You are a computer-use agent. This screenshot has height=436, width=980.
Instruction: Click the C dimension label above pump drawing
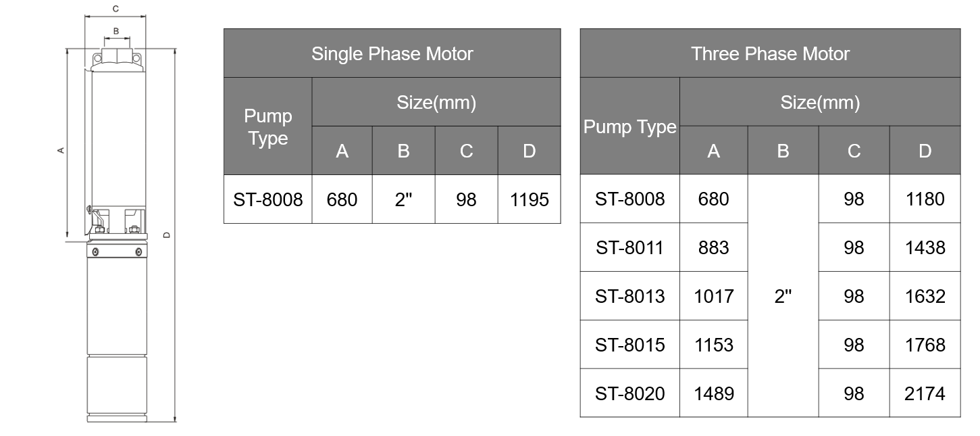pyautogui.click(x=115, y=9)
